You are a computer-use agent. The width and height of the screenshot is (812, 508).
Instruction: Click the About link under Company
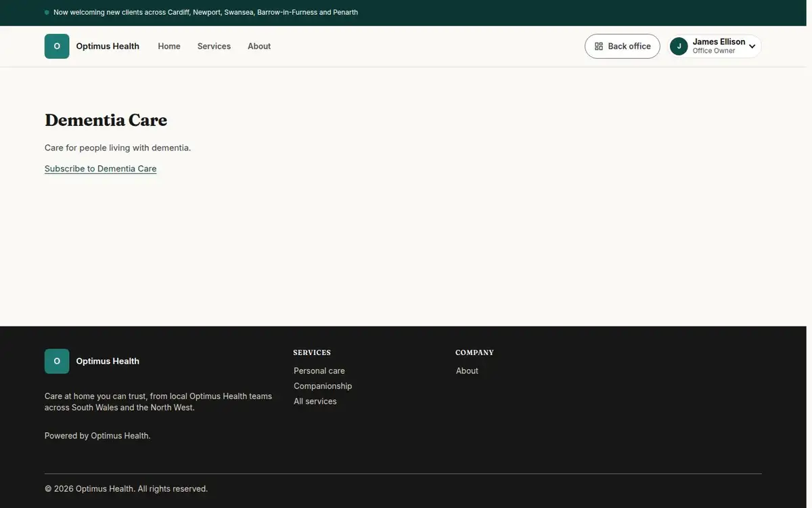point(467,371)
